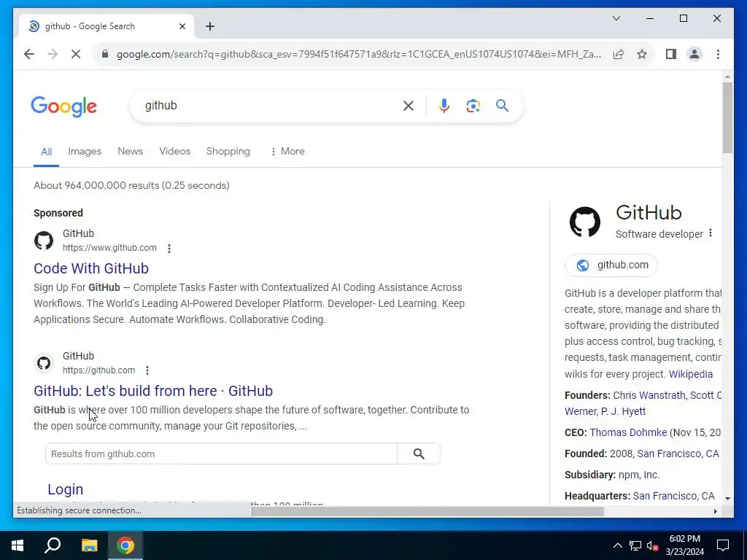Switch to Videos results tab

click(174, 152)
